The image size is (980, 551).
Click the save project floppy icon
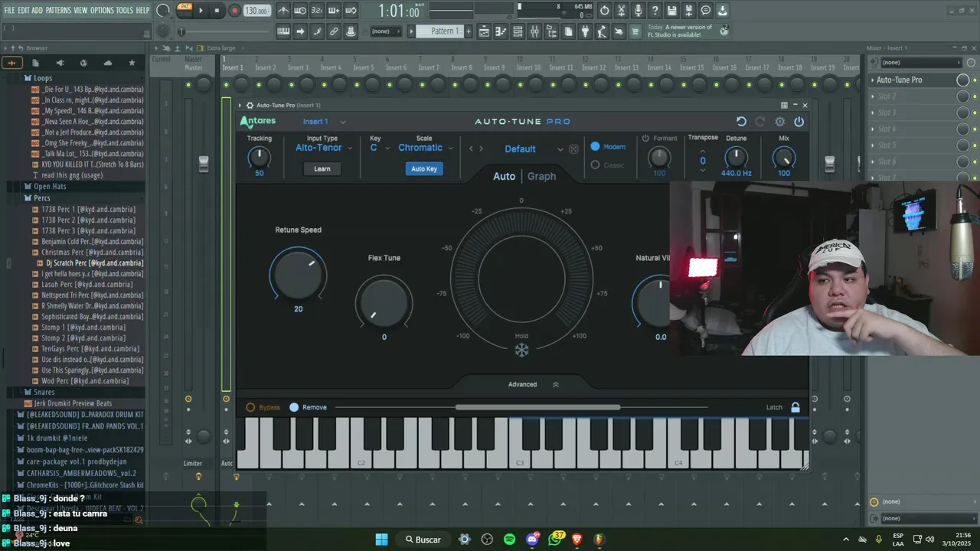coord(671,11)
